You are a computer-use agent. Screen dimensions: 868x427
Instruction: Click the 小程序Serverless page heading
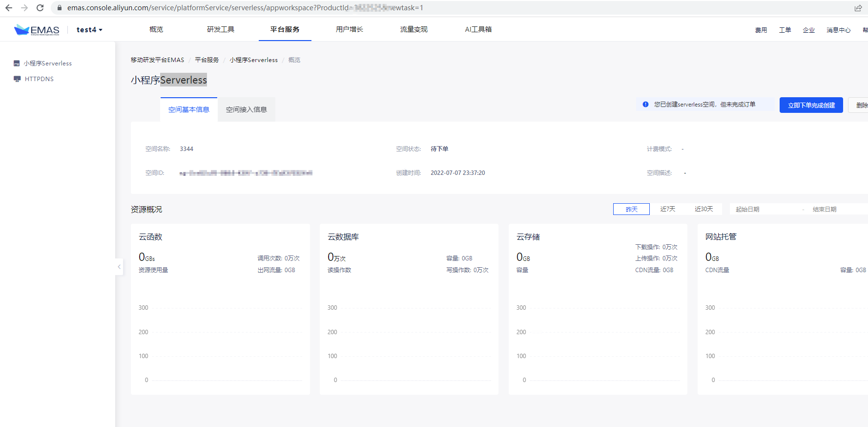pos(169,80)
